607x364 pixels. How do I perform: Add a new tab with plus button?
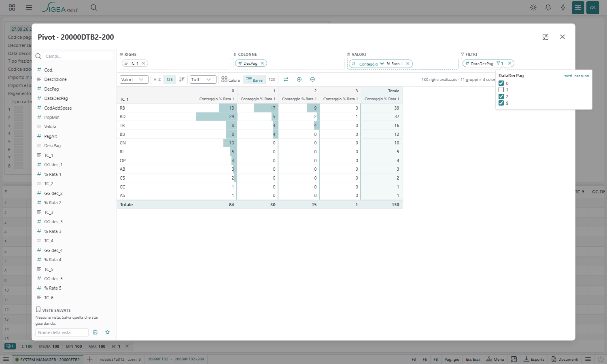(89, 359)
